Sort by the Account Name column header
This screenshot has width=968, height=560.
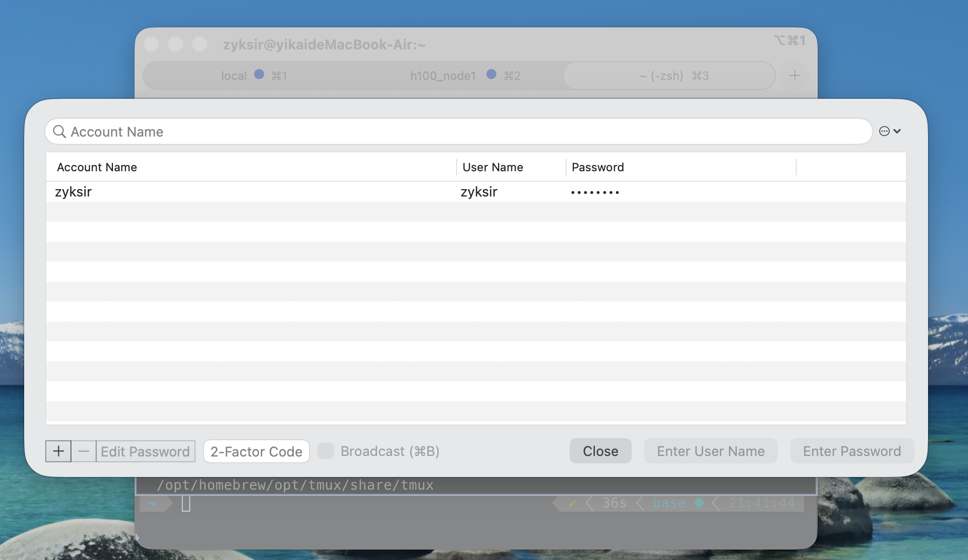[x=97, y=167]
